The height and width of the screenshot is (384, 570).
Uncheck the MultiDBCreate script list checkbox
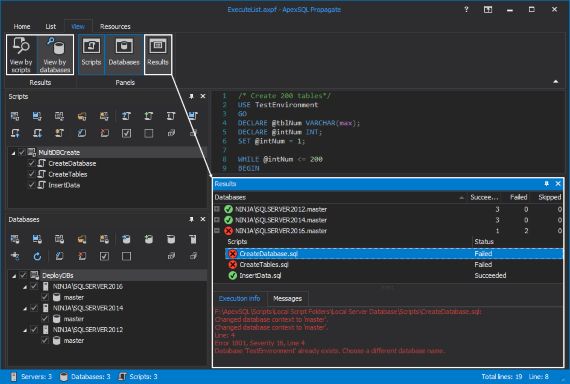(x=22, y=152)
